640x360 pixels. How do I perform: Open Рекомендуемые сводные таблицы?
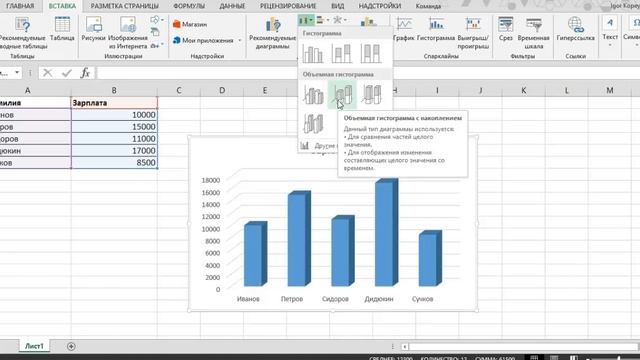pos(23,33)
